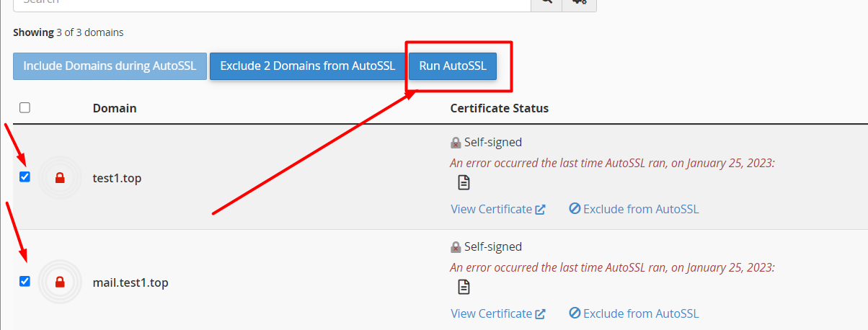Uncheck the test1.top domain checkbox
This screenshot has height=330, width=868.
pos(25,177)
